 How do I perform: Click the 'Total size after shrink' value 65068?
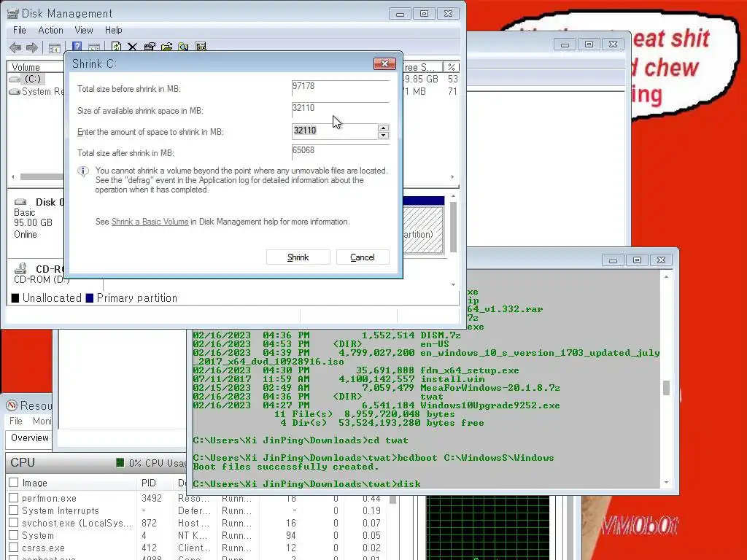pos(303,150)
